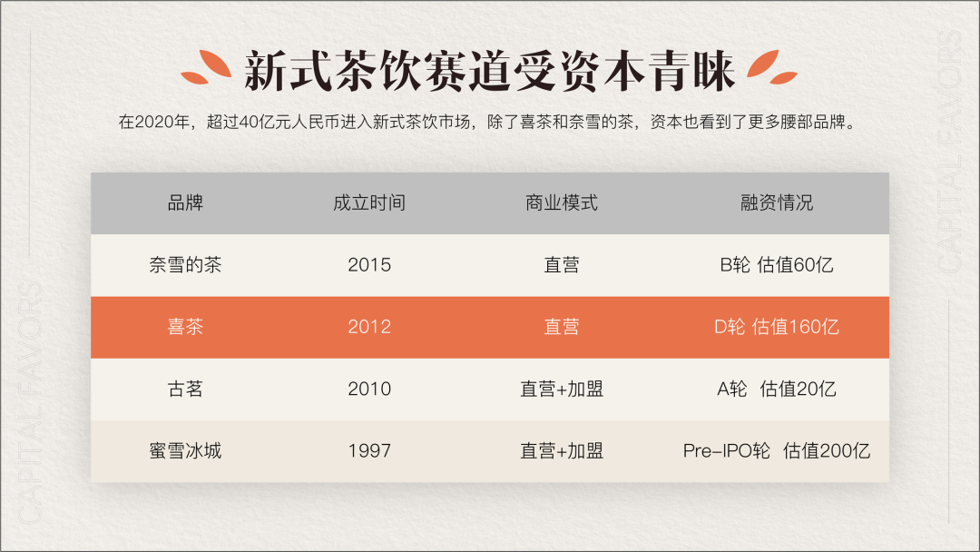980x552 pixels.
Task: Select the A轮 估值20亿 cell
Action: point(777,389)
